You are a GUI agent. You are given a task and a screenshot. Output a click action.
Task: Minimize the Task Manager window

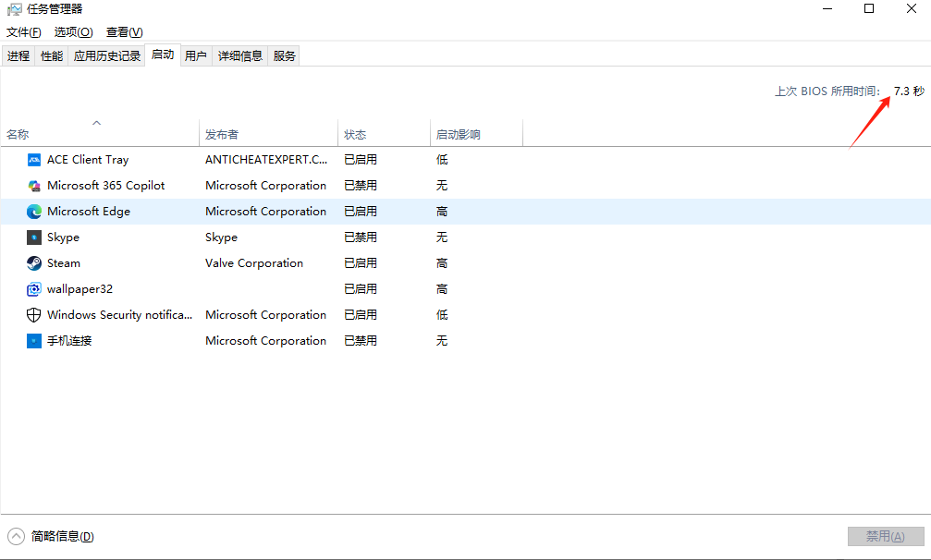coord(827,9)
